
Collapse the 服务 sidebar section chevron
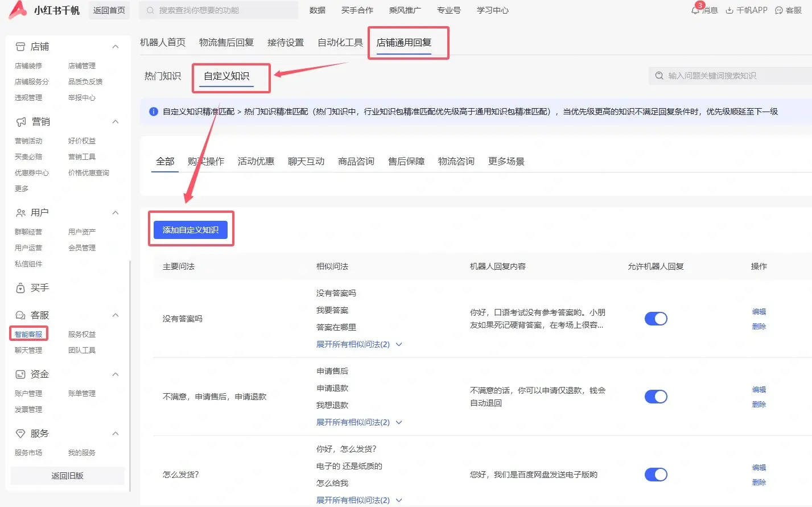point(116,434)
